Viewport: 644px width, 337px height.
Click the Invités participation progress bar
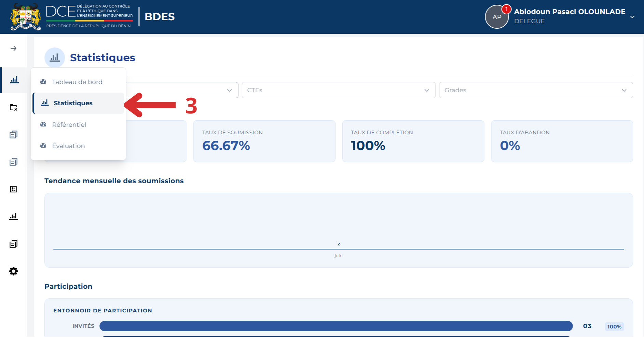(x=336, y=326)
